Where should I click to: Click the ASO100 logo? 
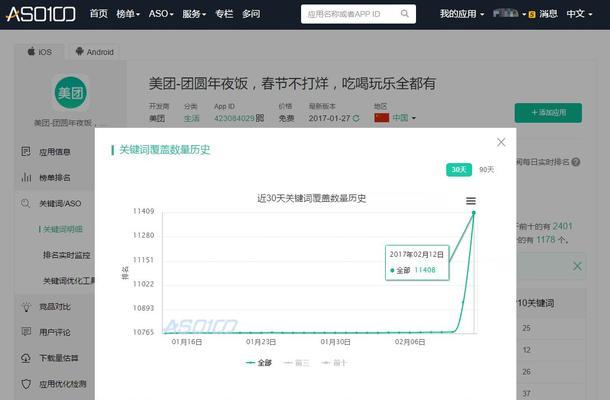point(41,14)
